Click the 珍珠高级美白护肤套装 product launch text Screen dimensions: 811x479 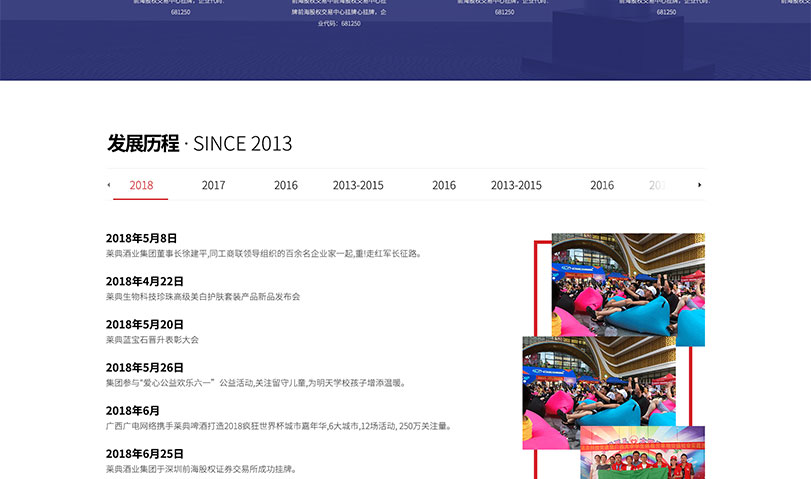pos(203,296)
